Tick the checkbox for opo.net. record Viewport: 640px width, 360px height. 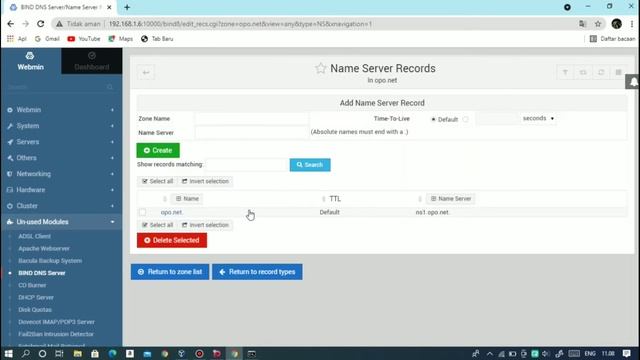pyautogui.click(x=142, y=212)
